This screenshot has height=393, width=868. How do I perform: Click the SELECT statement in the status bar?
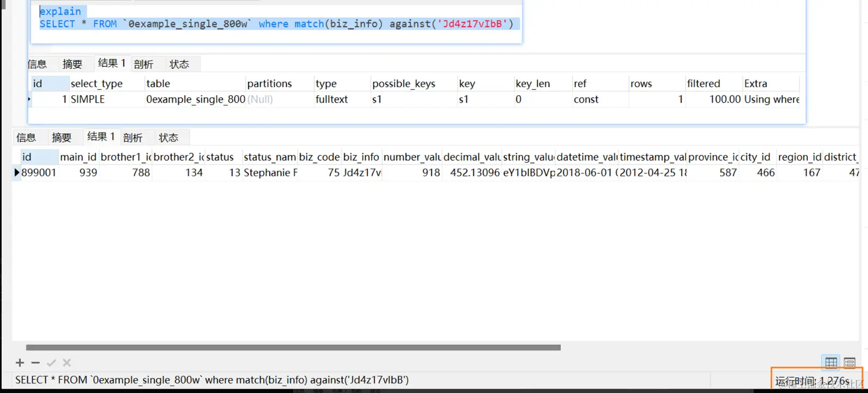pyautogui.click(x=212, y=380)
